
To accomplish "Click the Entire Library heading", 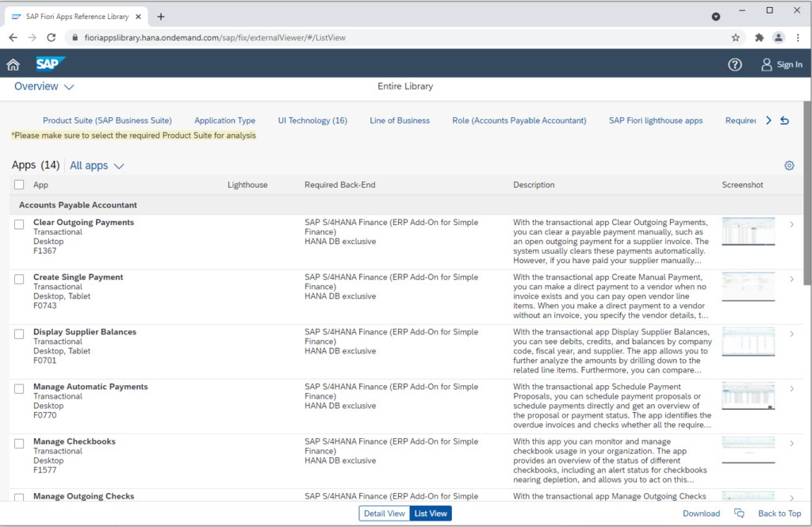I will pos(405,86).
